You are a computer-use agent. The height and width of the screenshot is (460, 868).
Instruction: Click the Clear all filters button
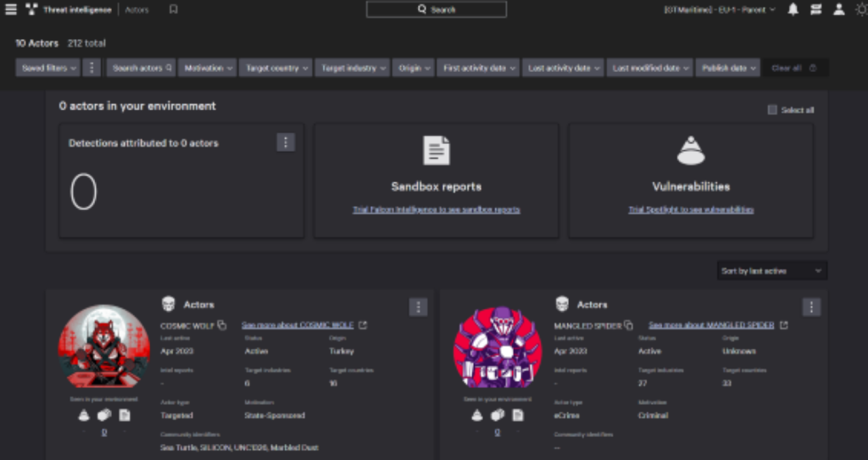pos(794,68)
